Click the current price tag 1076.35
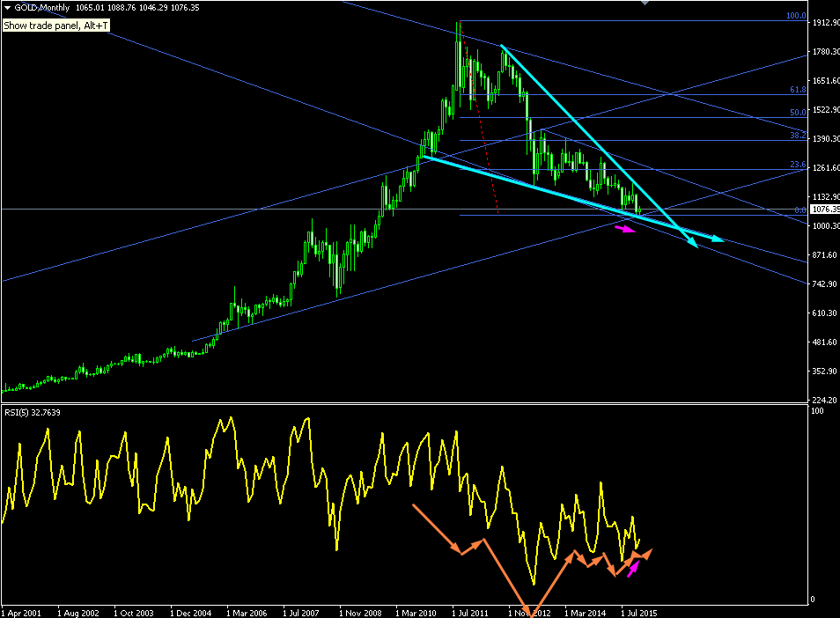Screen dimensions: 840x618 pyautogui.click(x=825, y=210)
